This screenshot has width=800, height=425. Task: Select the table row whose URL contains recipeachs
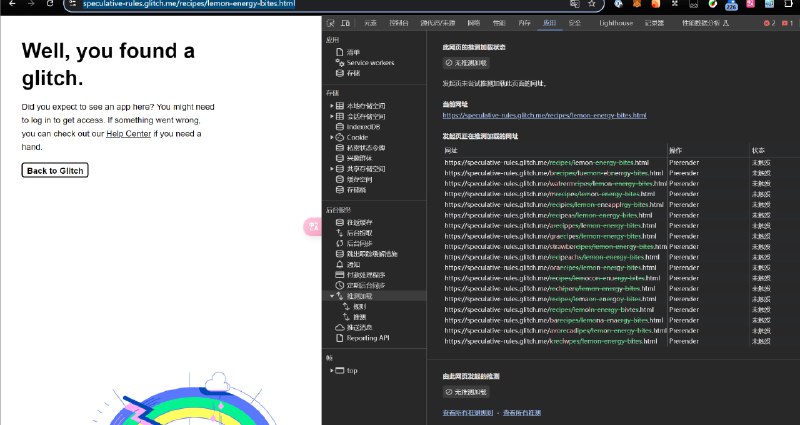point(621,257)
